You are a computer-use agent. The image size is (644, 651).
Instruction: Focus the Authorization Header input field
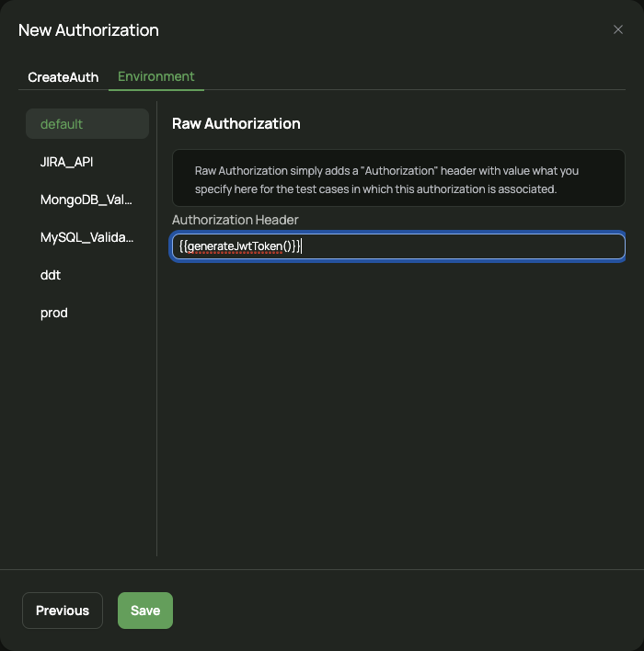click(x=398, y=246)
